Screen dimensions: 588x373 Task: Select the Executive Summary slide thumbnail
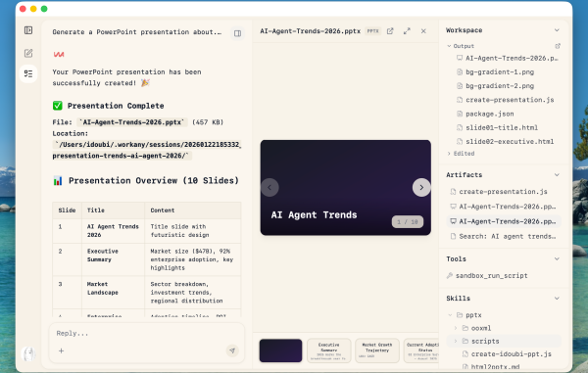point(329,350)
